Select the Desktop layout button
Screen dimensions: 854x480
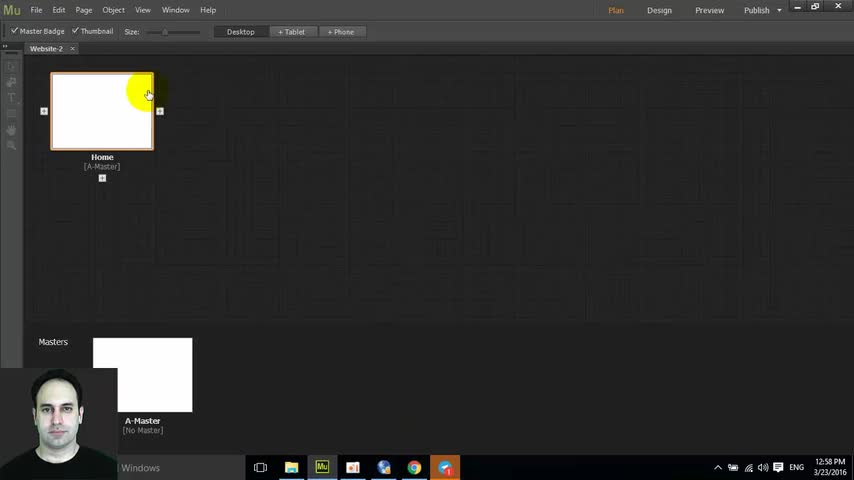(x=241, y=32)
